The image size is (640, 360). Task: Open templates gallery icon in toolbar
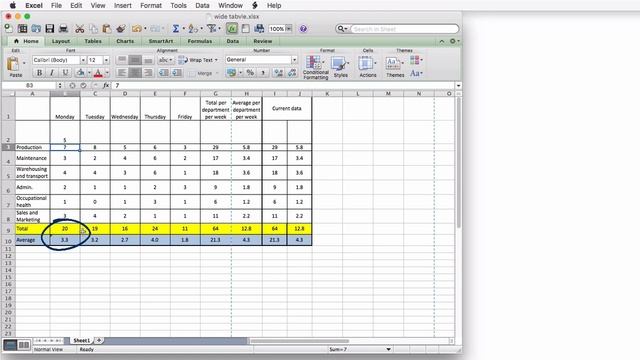coord(22,28)
